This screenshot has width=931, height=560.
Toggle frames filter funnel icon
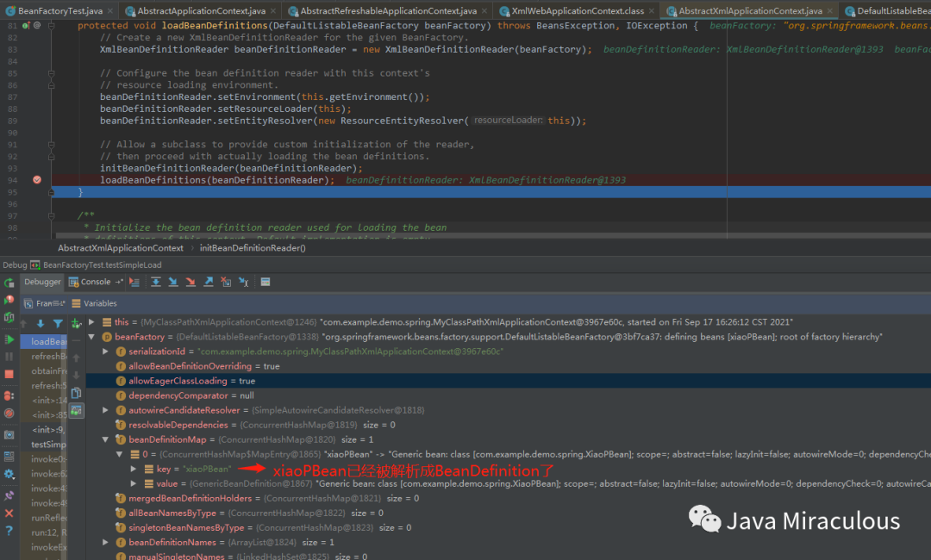tap(58, 323)
